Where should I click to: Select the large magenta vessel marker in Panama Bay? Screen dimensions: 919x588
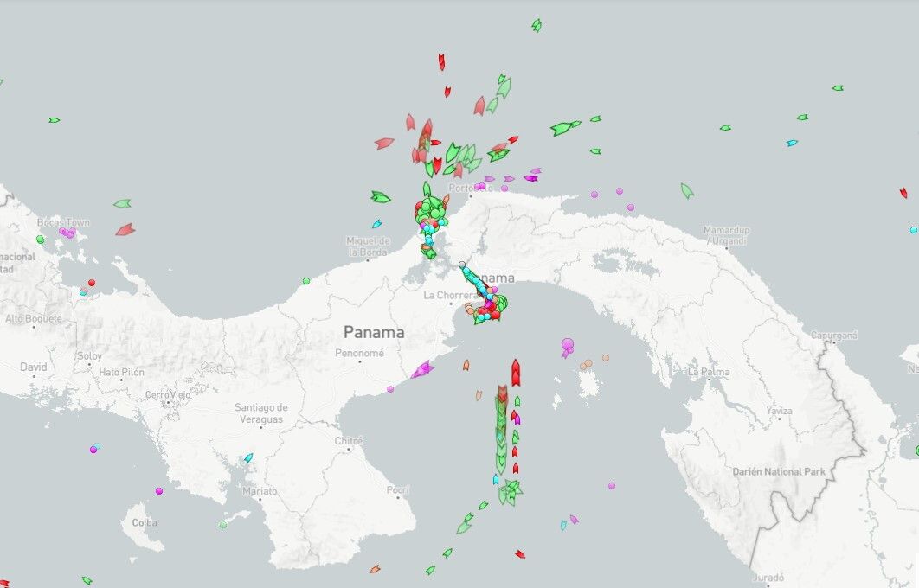click(x=567, y=346)
